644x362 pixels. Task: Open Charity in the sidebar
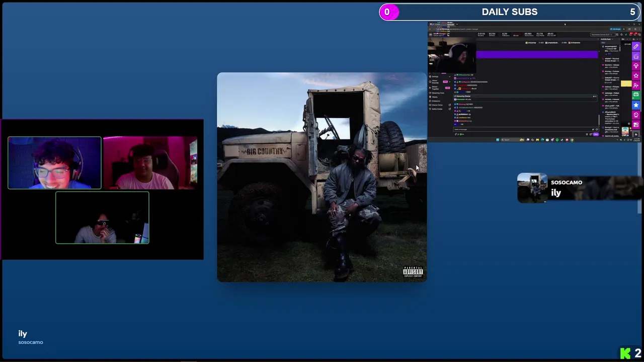coord(436,97)
